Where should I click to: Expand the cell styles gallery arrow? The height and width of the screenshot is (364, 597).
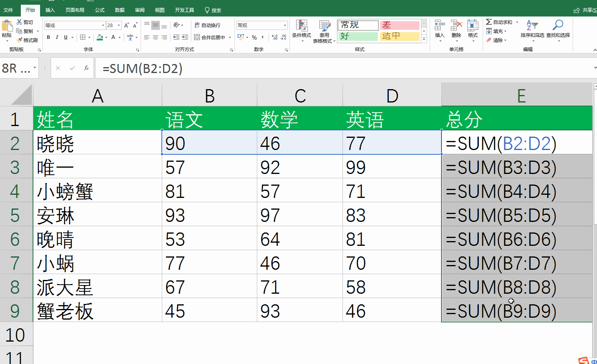pyautogui.click(x=423, y=39)
